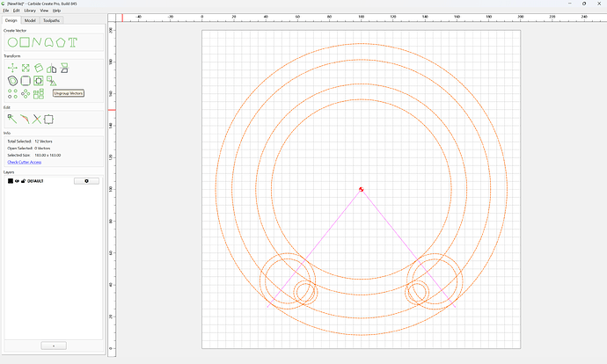This screenshot has height=364, width=607.
Task: Choose the Rotate transform tool
Action: point(39,68)
